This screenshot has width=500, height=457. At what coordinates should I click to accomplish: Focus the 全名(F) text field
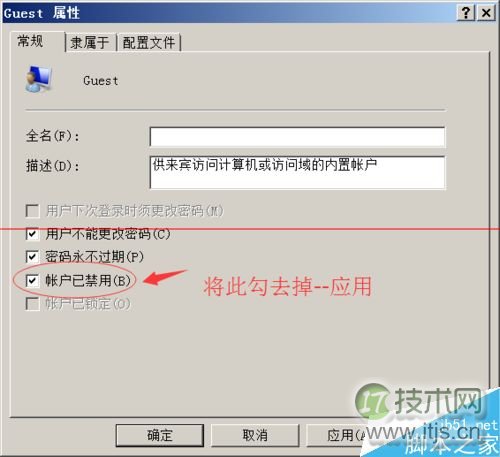pyautogui.click(x=297, y=137)
